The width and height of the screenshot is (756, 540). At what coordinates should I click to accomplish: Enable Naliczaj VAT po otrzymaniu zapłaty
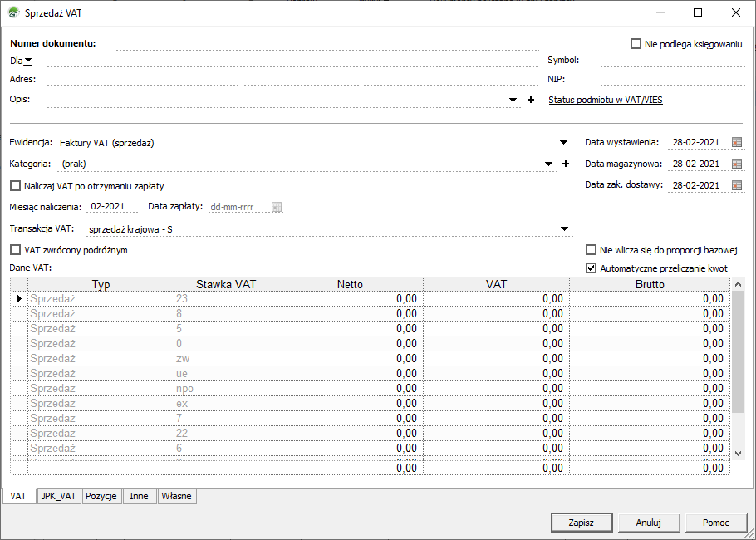[x=16, y=185]
